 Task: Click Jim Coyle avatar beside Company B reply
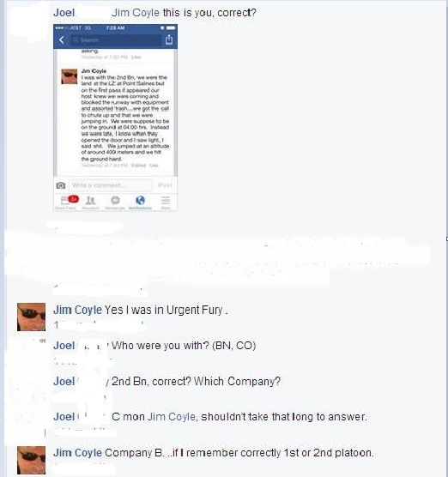(31, 460)
